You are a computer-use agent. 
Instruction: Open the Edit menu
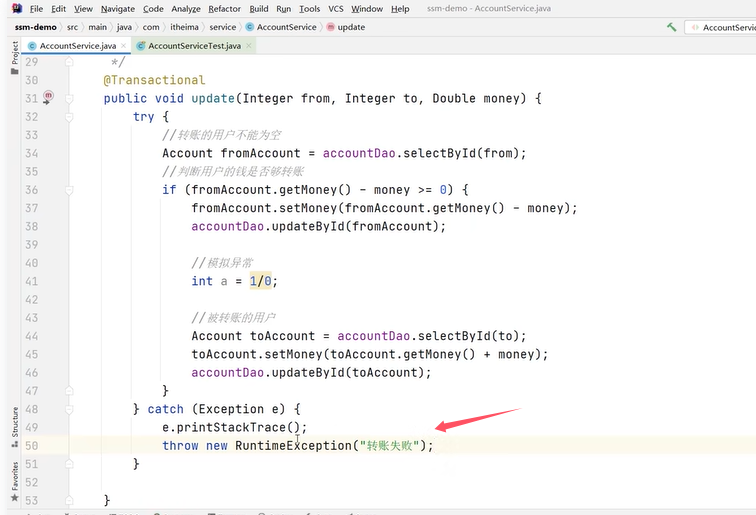pos(58,9)
